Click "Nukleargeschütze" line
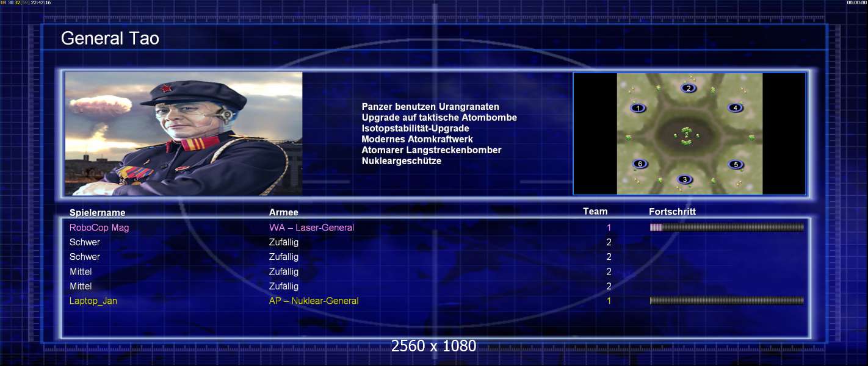This screenshot has height=366, width=868. 401,161
